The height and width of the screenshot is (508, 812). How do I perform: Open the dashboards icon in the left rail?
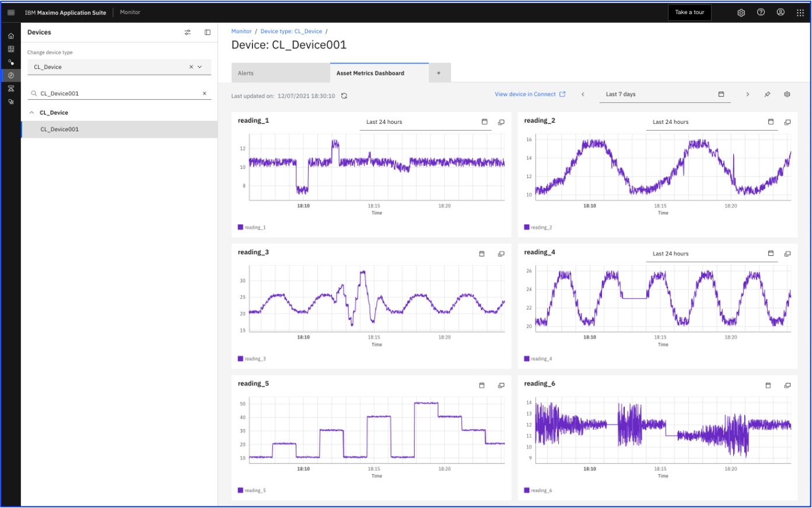point(10,49)
